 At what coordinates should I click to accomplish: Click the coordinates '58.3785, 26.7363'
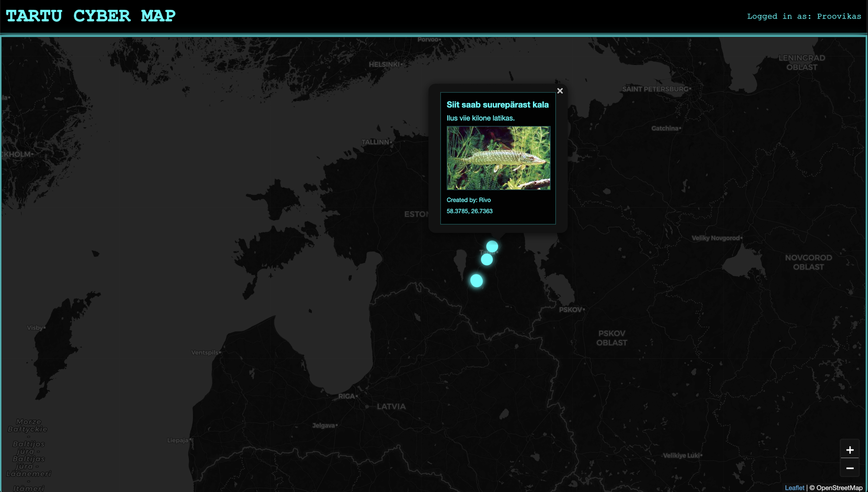click(469, 211)
